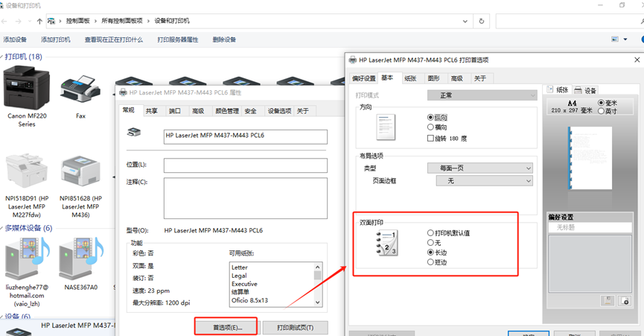Switch to the 设备 preview tab
Image resolution: width=644 pixels, height=336 pixels.
[586, 90]
